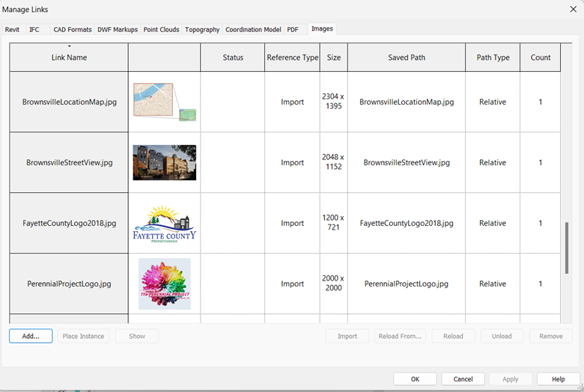Click Import reference type for BrownsvilleStreetView.jpg

point(292,162)
